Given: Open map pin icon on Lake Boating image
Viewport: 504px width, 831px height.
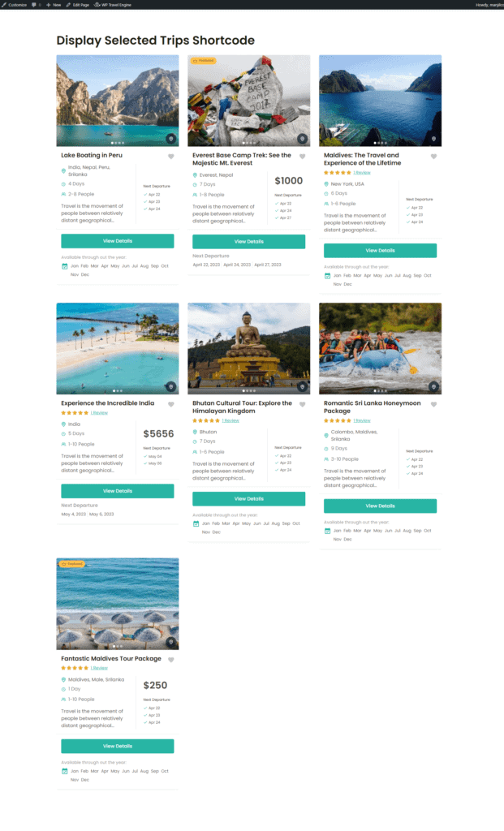Looking at the screenshot, I should tap(170, 139).
